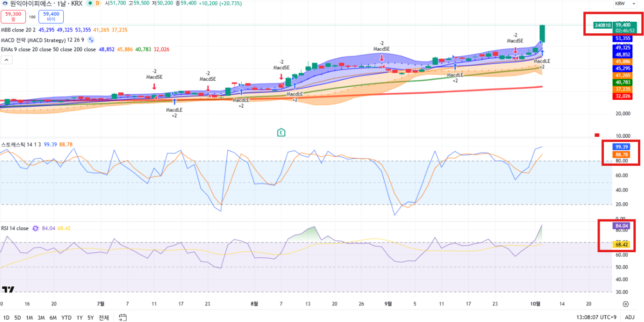Switch time range to 5D
Viewport: 644px width, 322px height.
tap(18, 317)
